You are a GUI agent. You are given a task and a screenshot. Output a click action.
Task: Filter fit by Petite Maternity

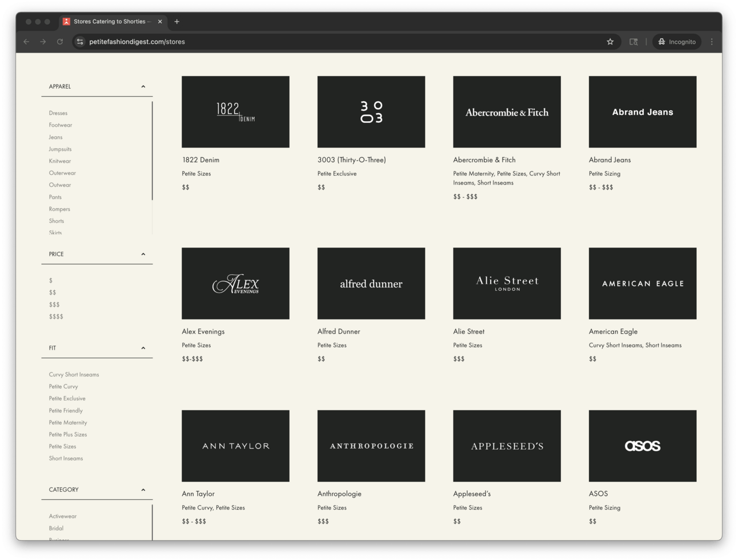(68, 423)
